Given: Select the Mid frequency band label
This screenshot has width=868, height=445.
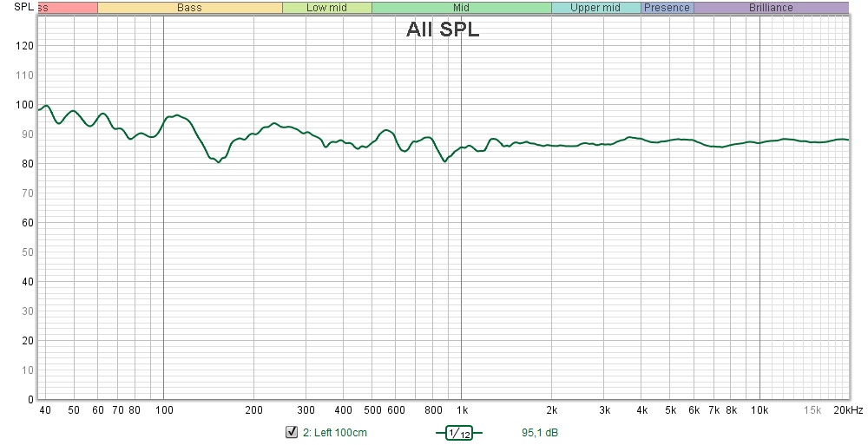Looking at the screenshot, I should (462, 8).
